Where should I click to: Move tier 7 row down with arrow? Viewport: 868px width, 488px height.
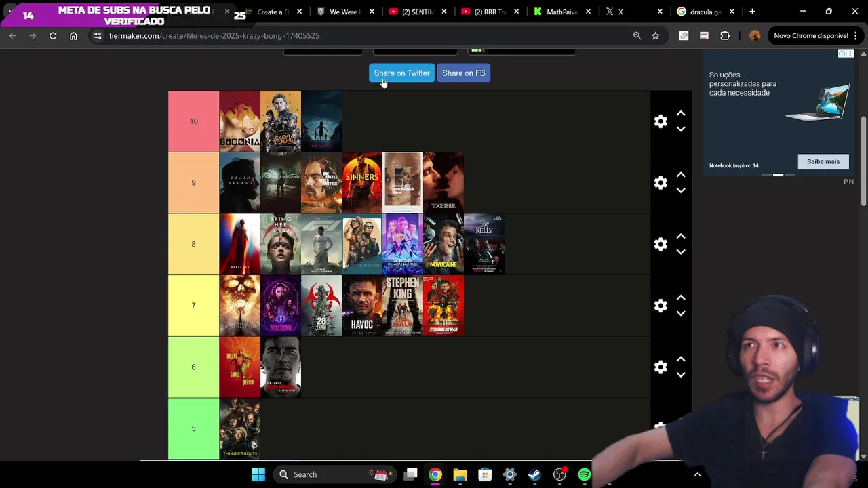point(681,313)
